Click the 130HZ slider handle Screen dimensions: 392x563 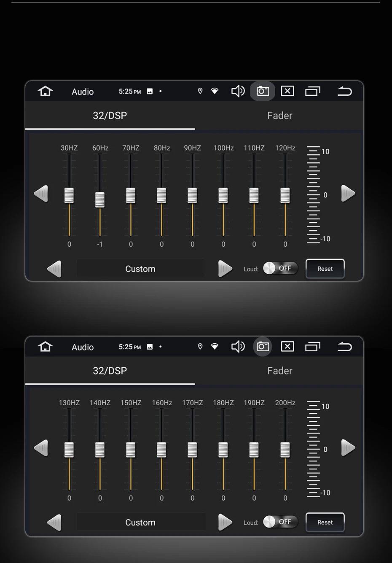click(x=69, y=450)
